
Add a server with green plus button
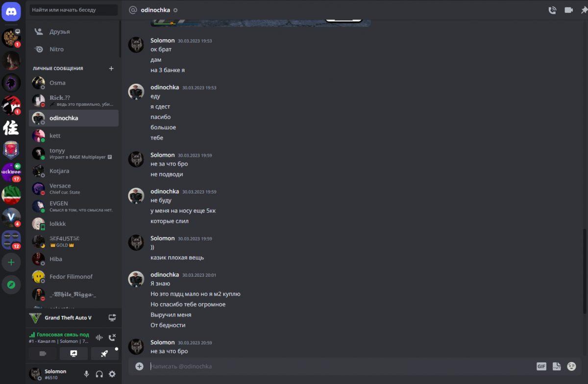coord(11,262)
